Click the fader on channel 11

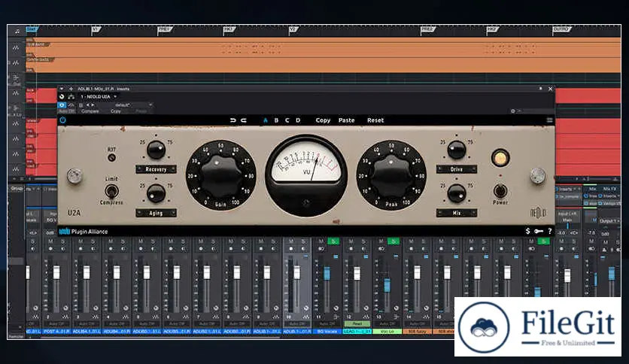327,273
